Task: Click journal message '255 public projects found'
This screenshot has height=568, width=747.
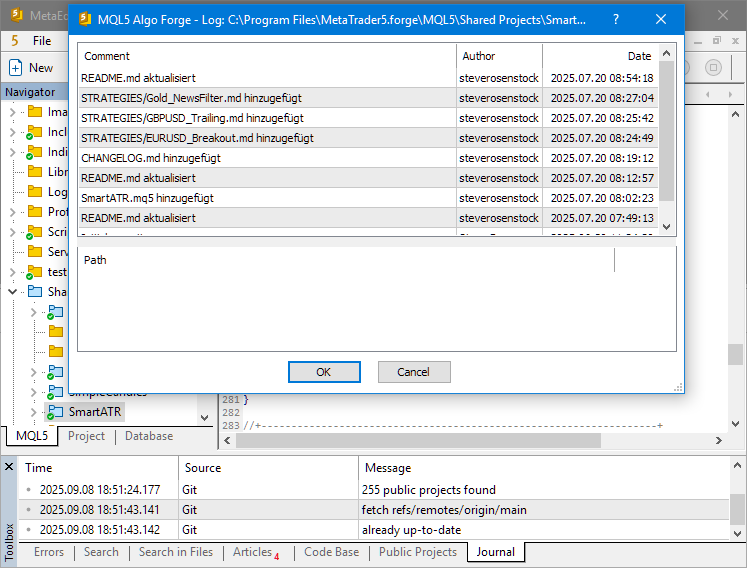Action: 429,490
